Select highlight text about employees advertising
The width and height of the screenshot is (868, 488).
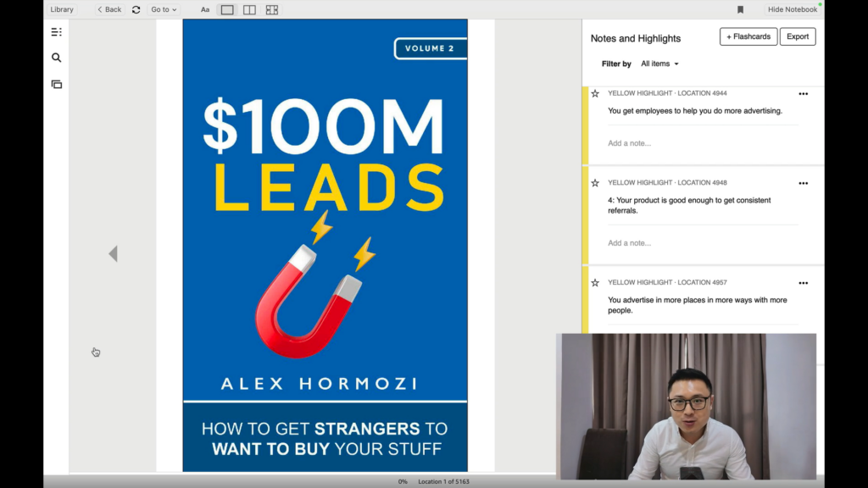point(695,111)
